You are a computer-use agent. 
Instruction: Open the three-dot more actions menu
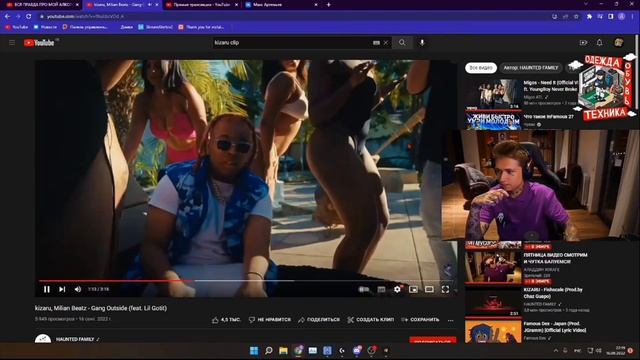tap(451, 320)
